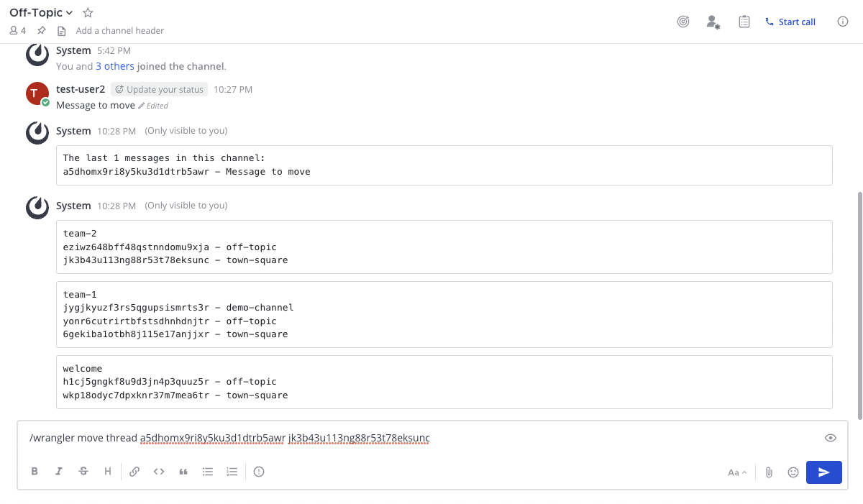The image size is (863, 504).
Task: Open pinned messages with the pin icon
Action: (x=42, y=31)
